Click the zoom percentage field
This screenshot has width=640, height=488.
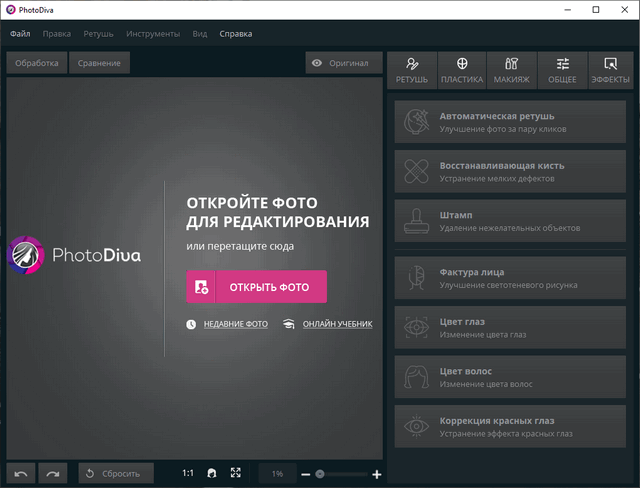[277, 473]
